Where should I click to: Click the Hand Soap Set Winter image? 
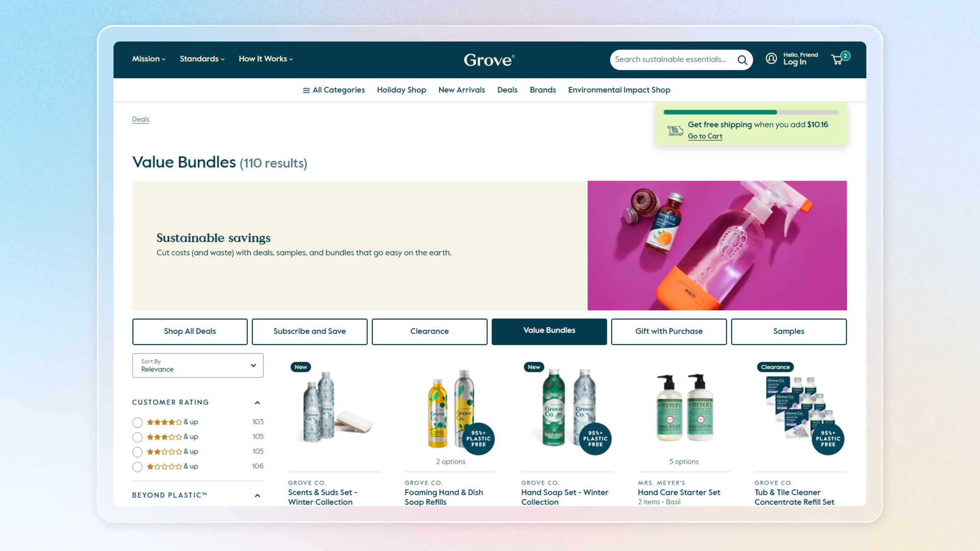(567, 407)
